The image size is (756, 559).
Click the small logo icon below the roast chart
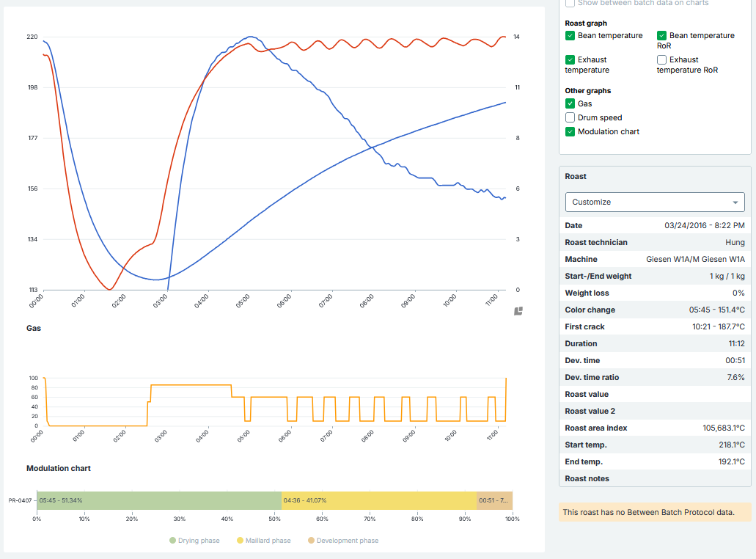click(518, 311)
